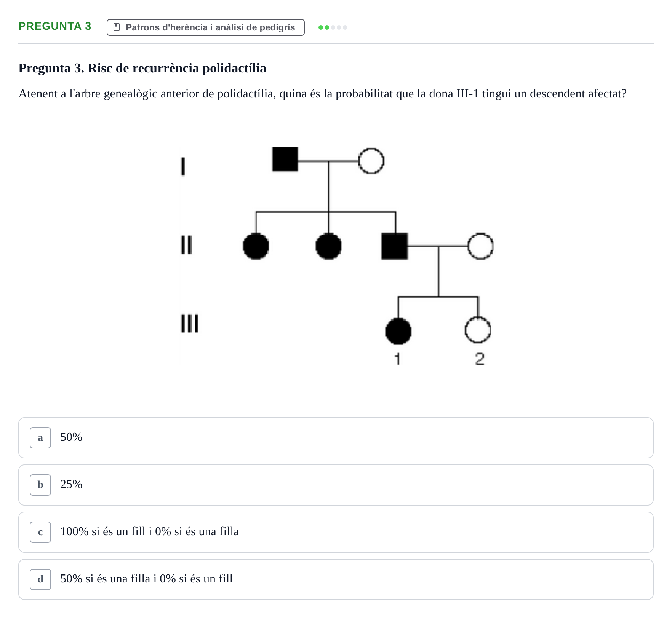The width and height of the screenshot is (672, 619).
Task: Click question title Risc de recurrència polidactília
Action: point(142,68)
